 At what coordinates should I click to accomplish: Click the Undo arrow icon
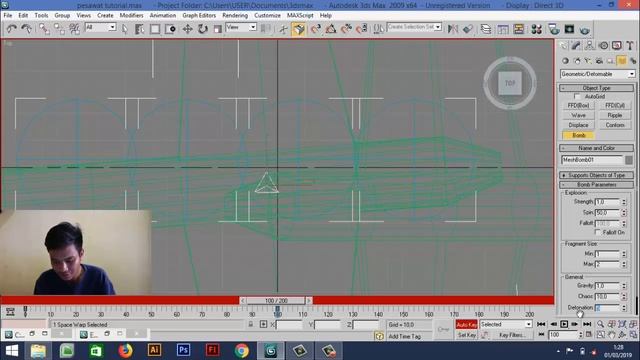[11, 29]
